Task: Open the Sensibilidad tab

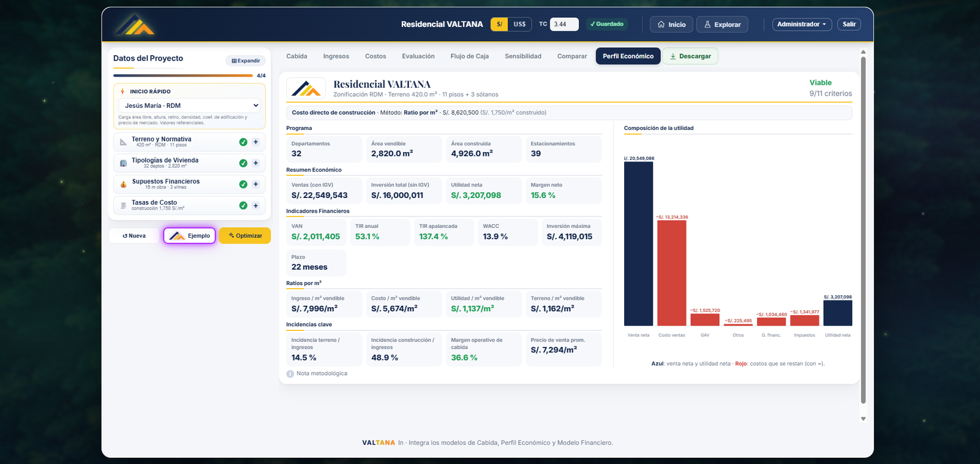Action: (523, 56)
